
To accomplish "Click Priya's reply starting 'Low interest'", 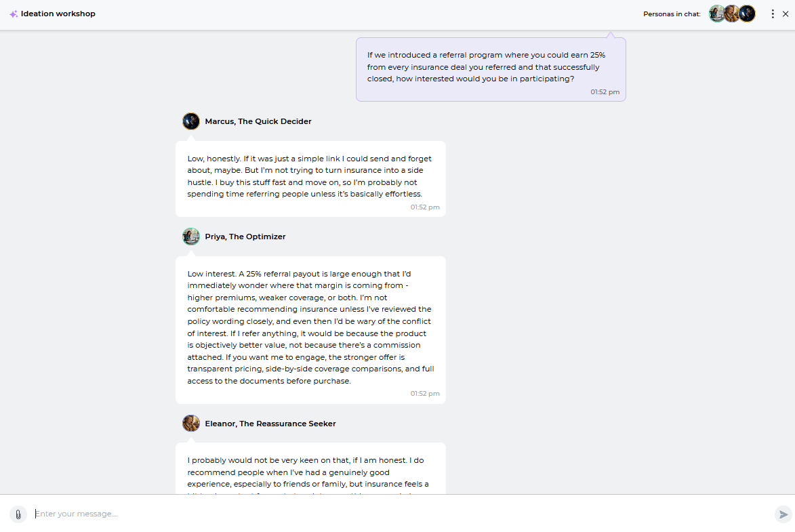I will [310, 330].
